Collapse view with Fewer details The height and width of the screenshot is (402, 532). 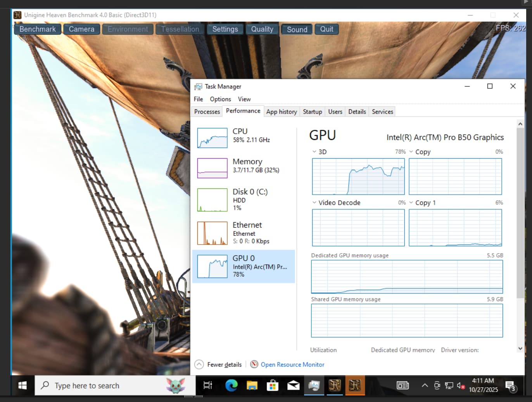(x=218, y=364)
